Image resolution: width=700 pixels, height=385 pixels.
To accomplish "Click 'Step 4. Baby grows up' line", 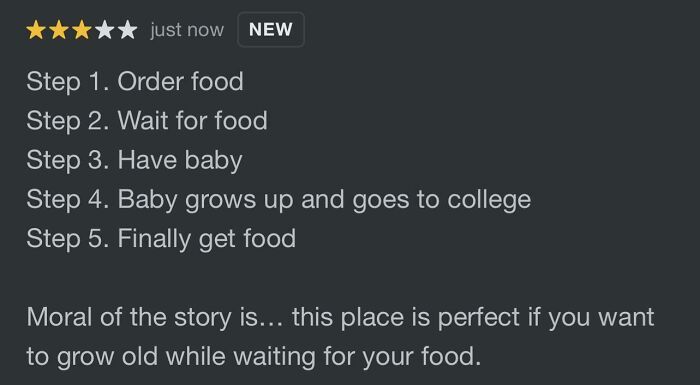I will [279, 199].
